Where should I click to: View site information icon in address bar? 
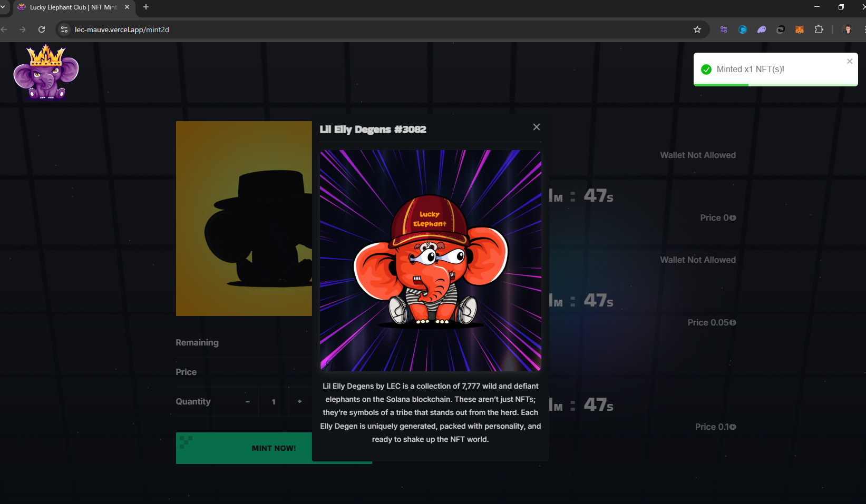tap(64, 29)
